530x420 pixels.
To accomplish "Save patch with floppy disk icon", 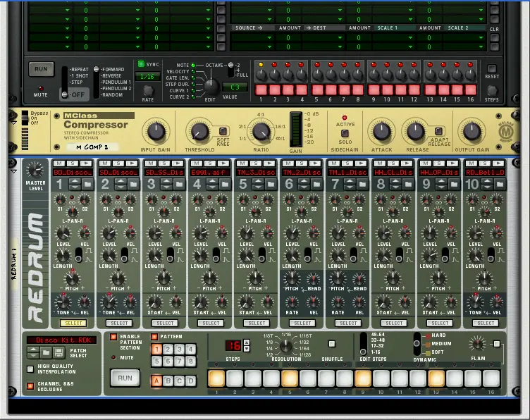I will pyautogui.click(x=58, y=353).
